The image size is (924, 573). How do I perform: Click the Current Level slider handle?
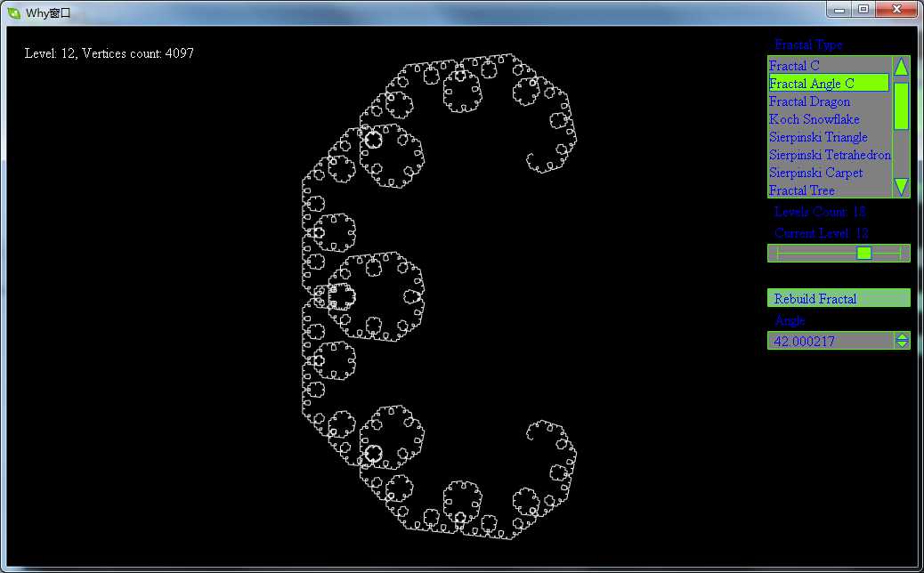[x=863, y=254]
